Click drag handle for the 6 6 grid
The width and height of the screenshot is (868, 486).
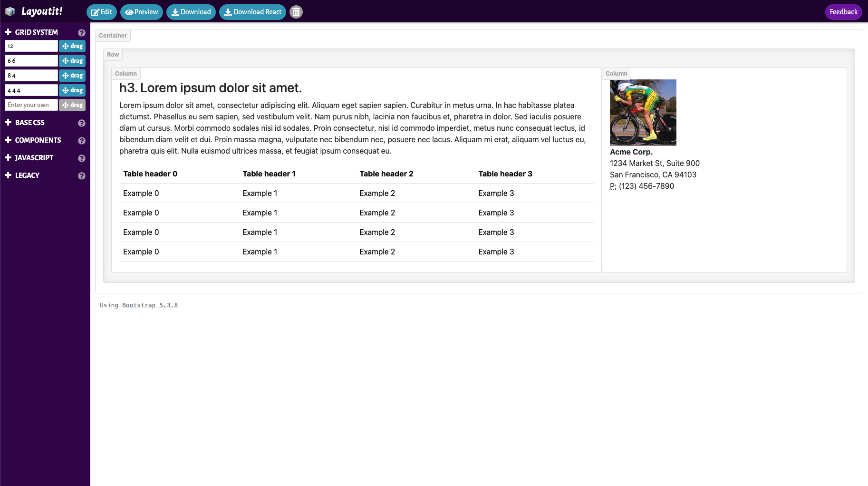[72, 61]
